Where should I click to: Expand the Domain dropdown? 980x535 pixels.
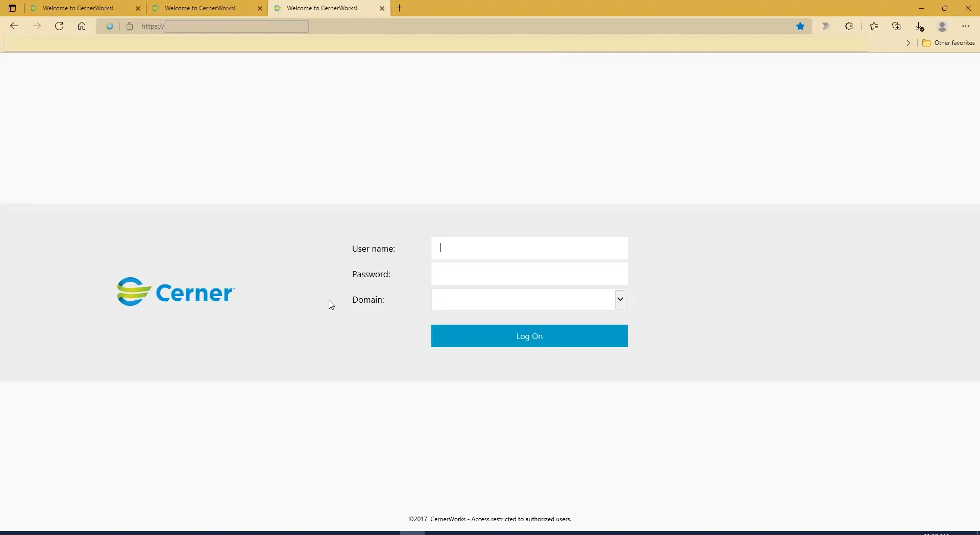pyautogui.click(x=620, y=300)
